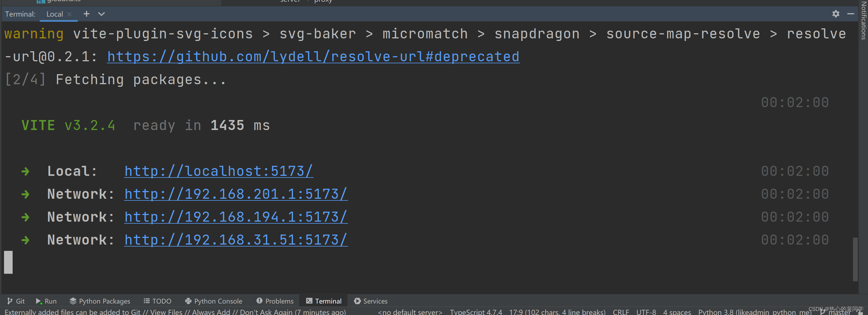The width and height of the screenshot is (868, 315).
Task: Click the Git branch icon
Action: 10,301
